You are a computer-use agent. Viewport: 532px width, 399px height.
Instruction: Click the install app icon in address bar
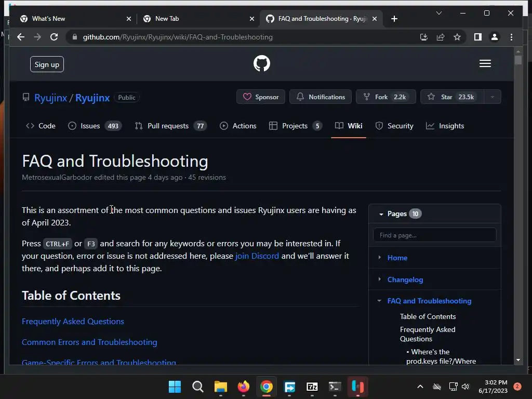click(x=424, y=37)
